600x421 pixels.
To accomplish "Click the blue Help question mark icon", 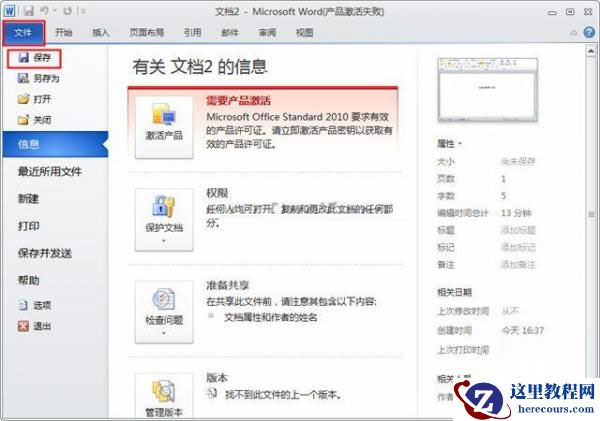I will (x=589, y=33).
